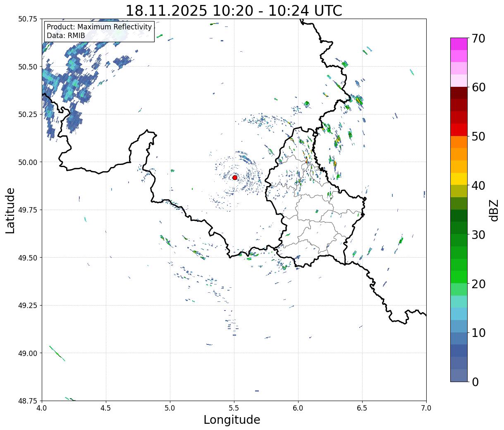Click the 6.5 longitude tick label
This screenshot has height=430, width=504.
point(362,408)
